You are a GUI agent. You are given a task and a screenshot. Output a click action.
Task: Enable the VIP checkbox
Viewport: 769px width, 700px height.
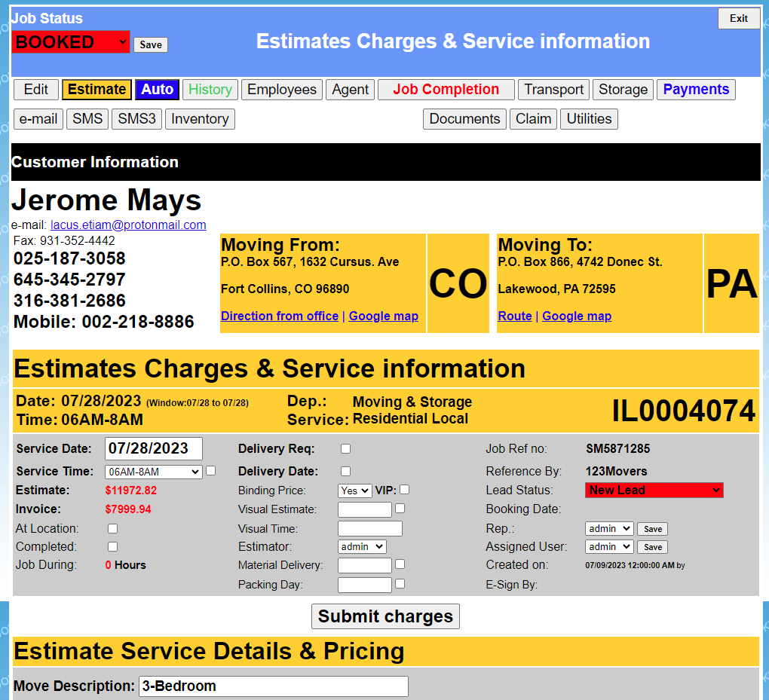tap(405, 490)
